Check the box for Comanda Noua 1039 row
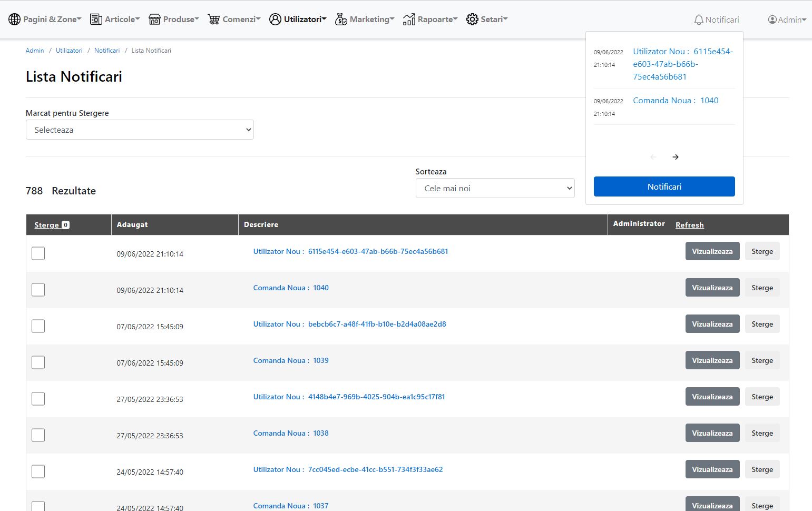 pyautogui.click(x=38, y=362)
